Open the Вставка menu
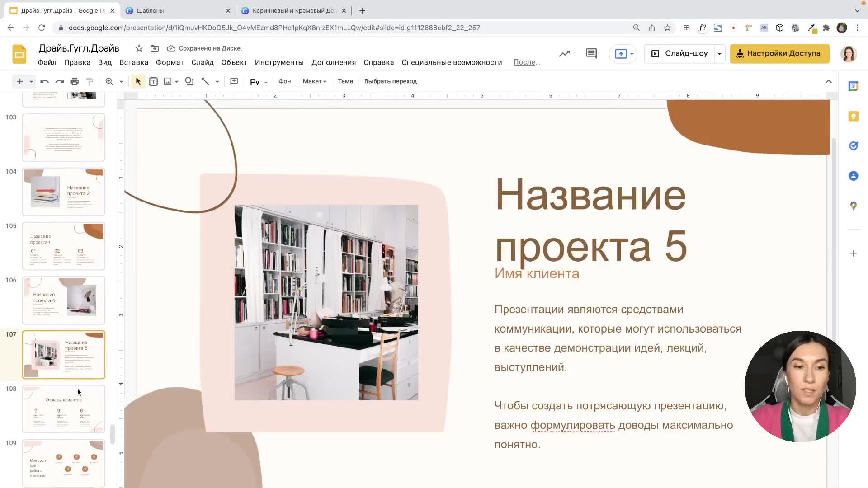The width and height of the screenshot is (868, 488). (x=134, y=62)
